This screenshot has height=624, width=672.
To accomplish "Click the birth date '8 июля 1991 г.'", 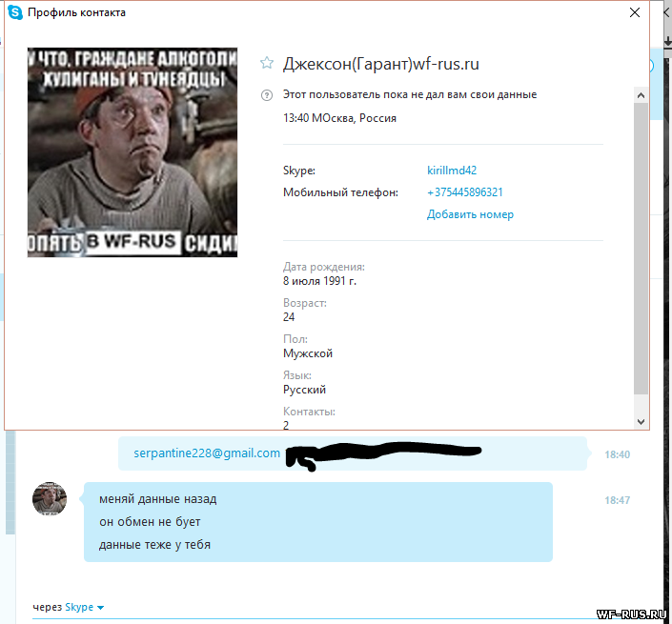I will (x=319, y=281).
